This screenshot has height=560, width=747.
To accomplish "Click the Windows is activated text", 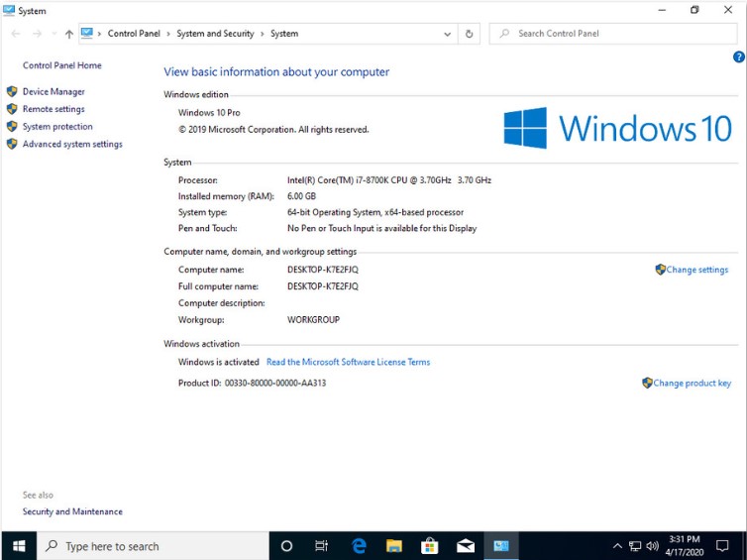I will [219, 362].
